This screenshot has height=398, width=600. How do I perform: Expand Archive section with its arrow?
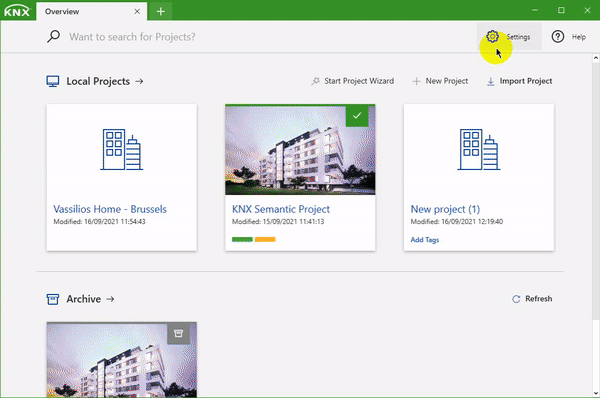coord(110,299)
